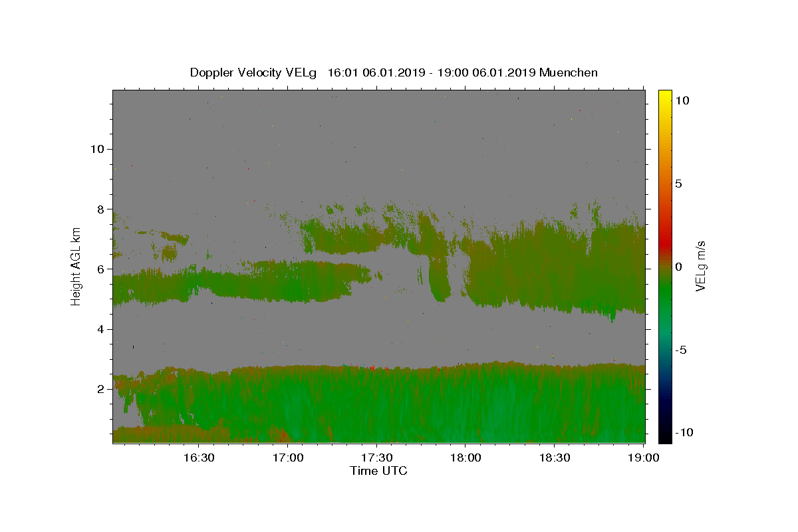Screen dimensions: 798x532
Task: Click the 19:00 time tick label
Action: click(643, 458)
